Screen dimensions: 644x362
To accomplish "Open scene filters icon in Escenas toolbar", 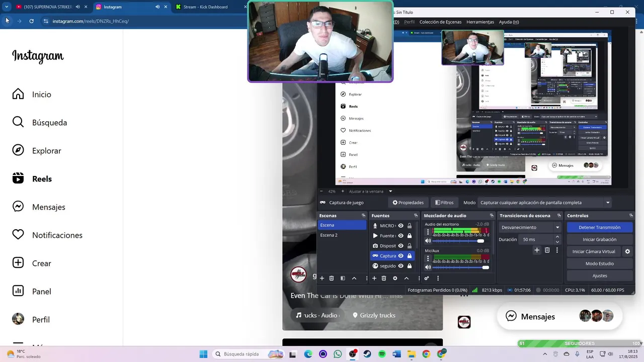I will (343, 278).
